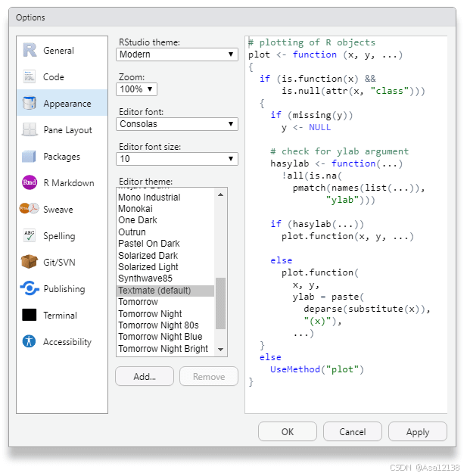
Task: Select the One Dark editor theme
Action: pos(166,220)
